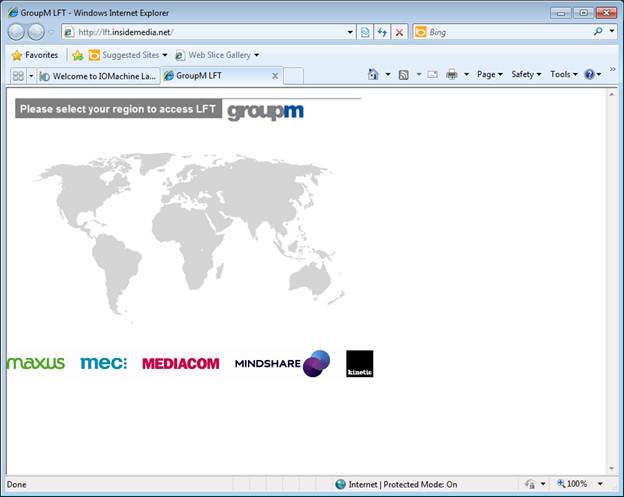Click the browser Back arrow button
The height and width of the screenshot is (497, 624).
click(17, 32)
